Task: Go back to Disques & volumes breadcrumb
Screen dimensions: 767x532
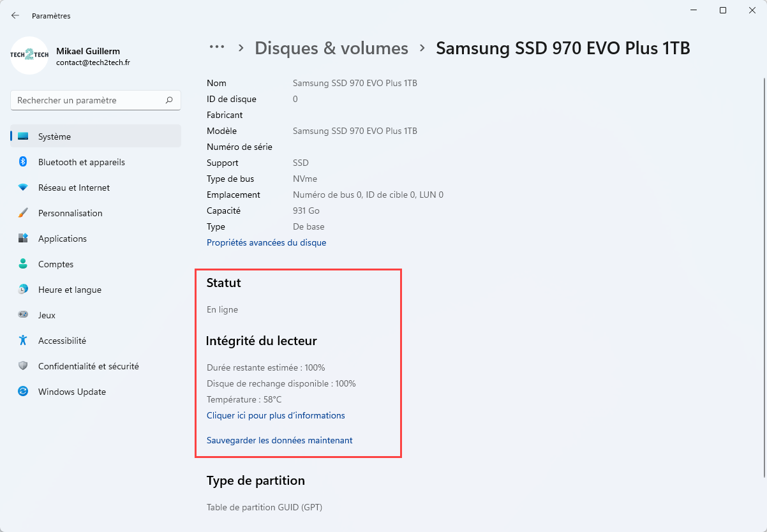Action: coord(331,48)
